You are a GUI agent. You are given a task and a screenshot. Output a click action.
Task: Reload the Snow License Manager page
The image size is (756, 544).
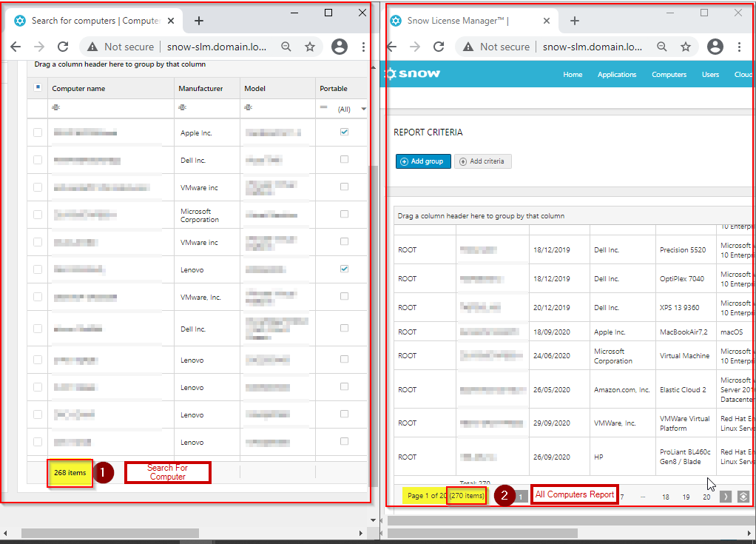click(x=438, y=47)
